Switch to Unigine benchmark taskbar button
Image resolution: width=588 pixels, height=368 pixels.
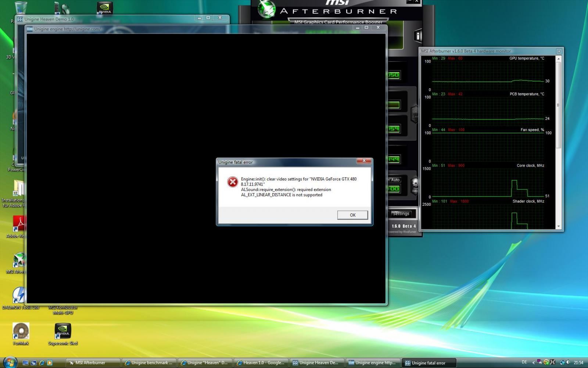[149, 363]
